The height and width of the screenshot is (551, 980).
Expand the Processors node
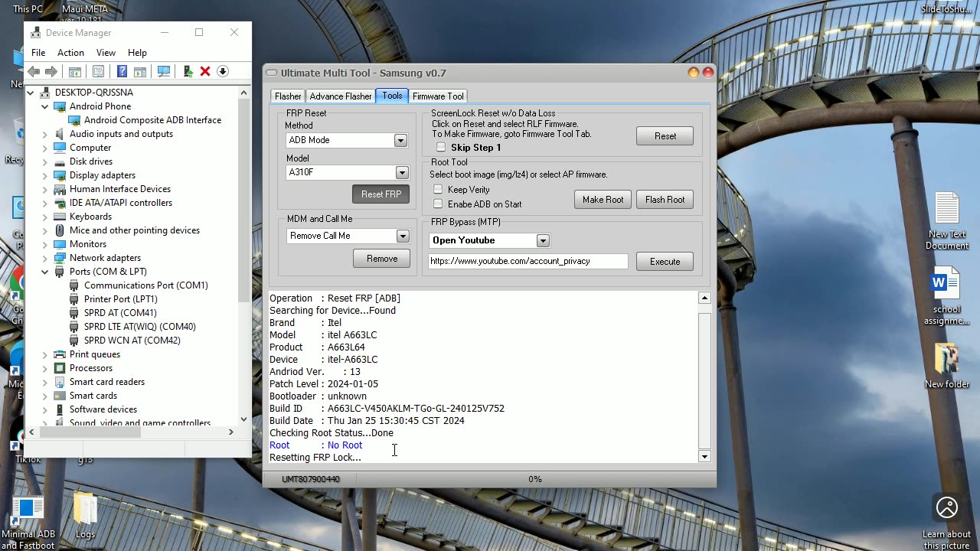[44, 368]
